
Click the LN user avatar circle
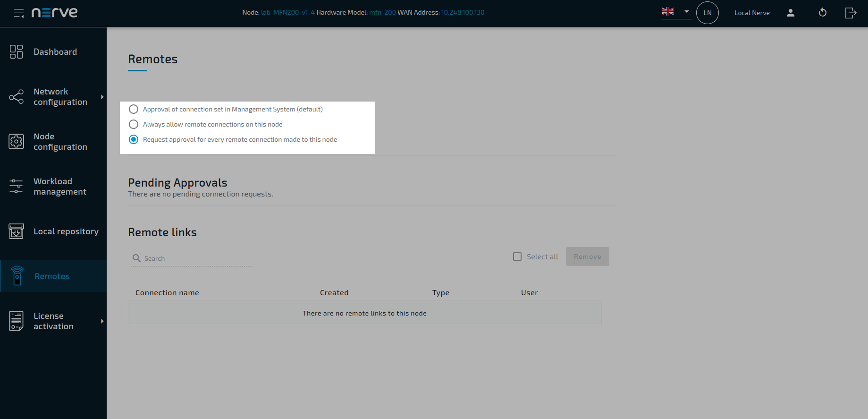tap(707, 13)
